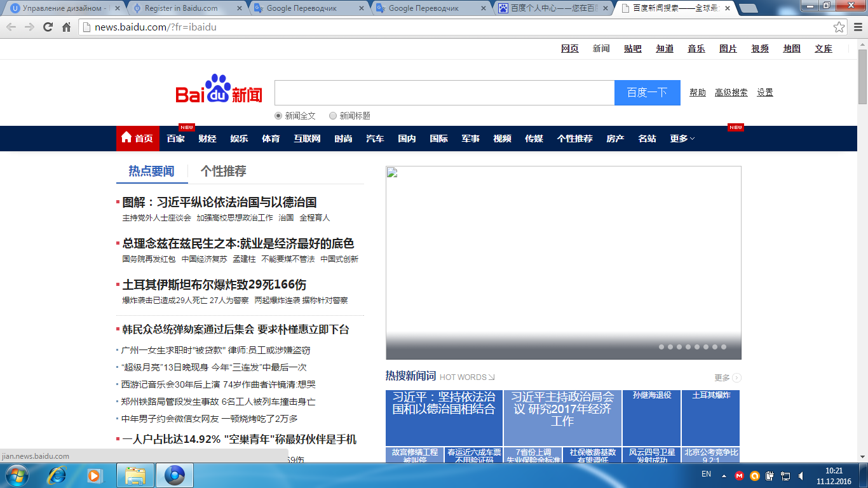Select 新闻标题 radio button
Viewport: 868px width, 488px height.
pos(333,116)
